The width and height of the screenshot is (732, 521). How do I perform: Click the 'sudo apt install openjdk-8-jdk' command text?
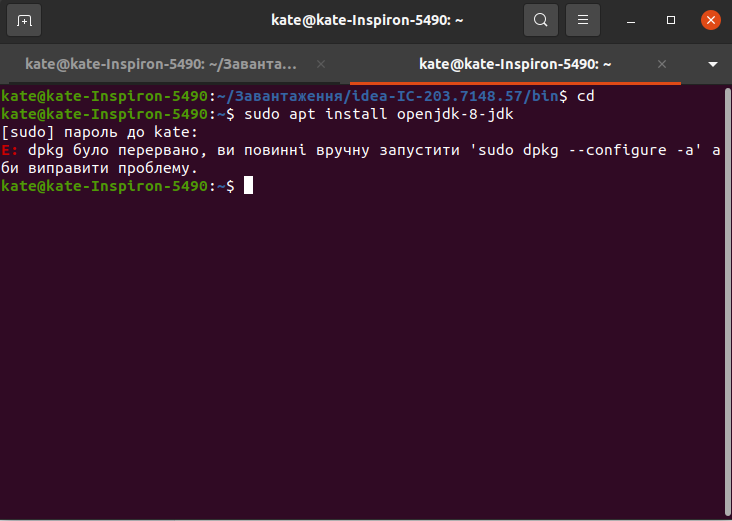(379, 114)
